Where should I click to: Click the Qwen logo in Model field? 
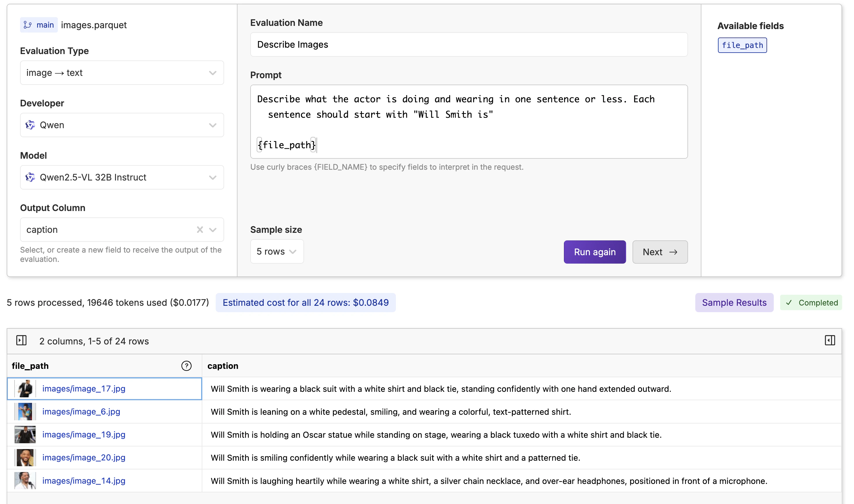pos(30,177)
